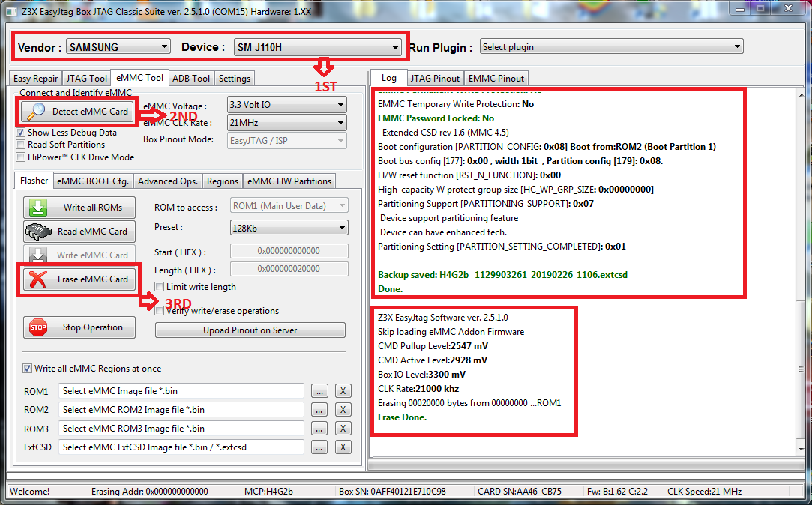Click the ROM3 image file path field
The width and height of the screenshot is (812, 505).
[181, 429]
